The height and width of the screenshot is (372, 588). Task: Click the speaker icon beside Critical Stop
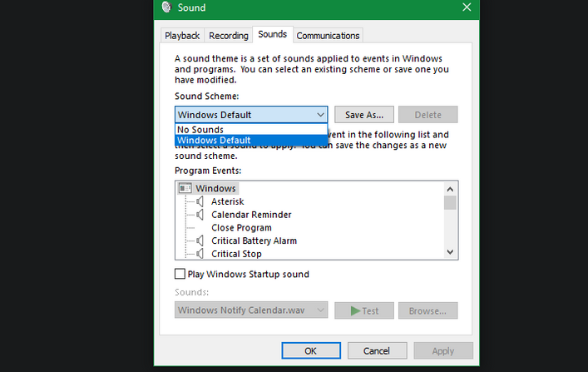(200, 254)
